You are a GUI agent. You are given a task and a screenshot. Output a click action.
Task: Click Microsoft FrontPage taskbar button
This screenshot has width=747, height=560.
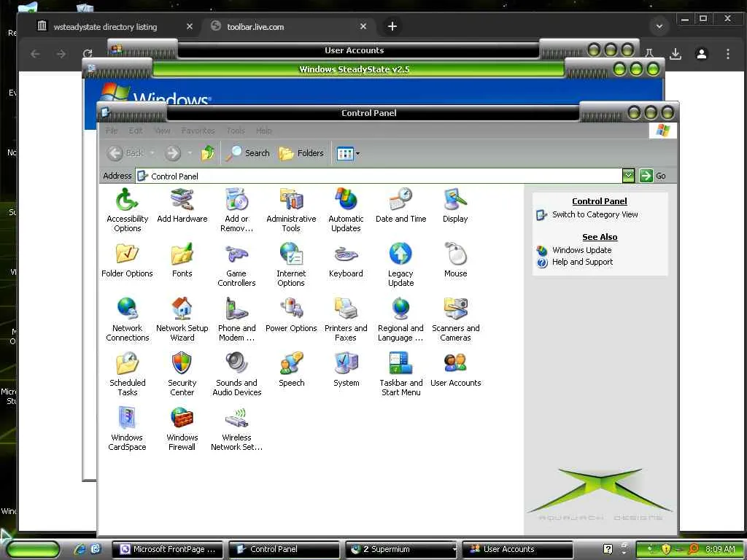coord(167,549)
